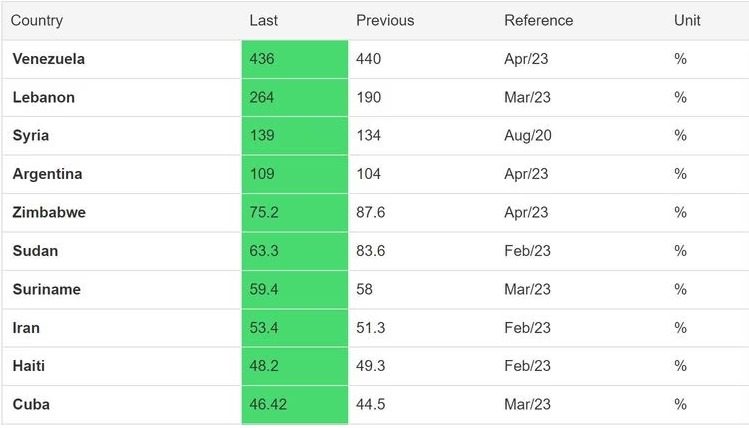Click the Syria country link
749x428 pixels.
click(31, 136)
